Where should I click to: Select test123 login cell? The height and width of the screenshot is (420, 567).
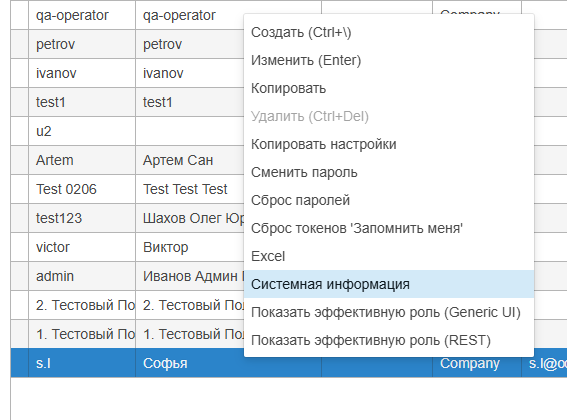[x=82, y=218]
